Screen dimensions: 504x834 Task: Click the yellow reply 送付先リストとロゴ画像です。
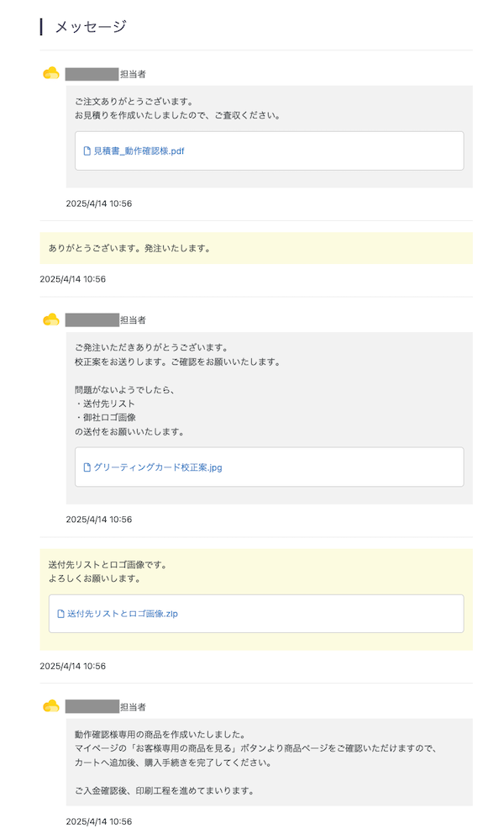(x=108, y=565)
